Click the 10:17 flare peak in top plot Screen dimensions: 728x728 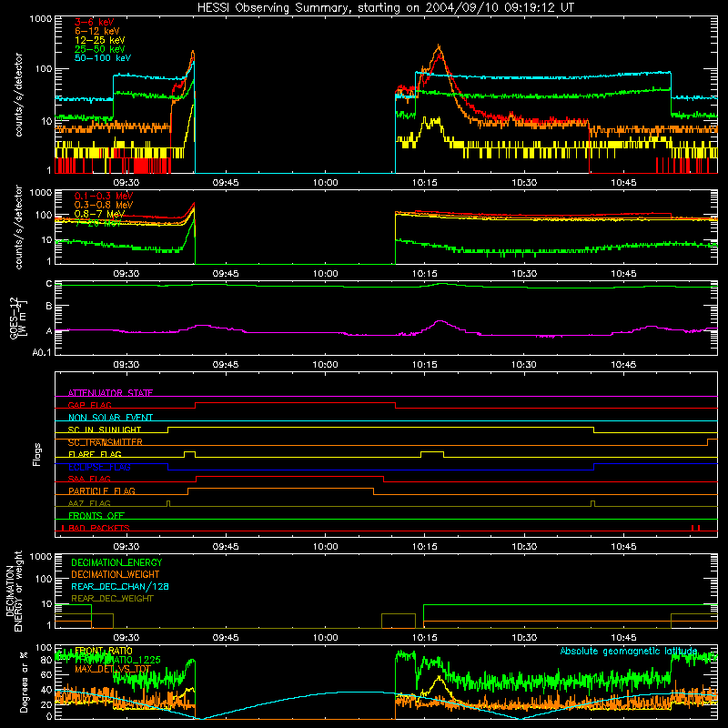pos(439,46)
